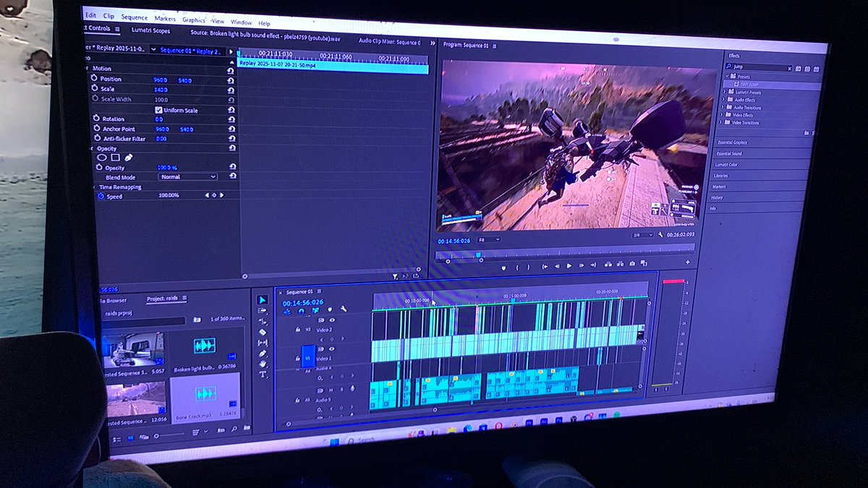This screenshot has height=488, width=868.
Task: Reset the Blend Mode parameter
Action: click(234, 176)
